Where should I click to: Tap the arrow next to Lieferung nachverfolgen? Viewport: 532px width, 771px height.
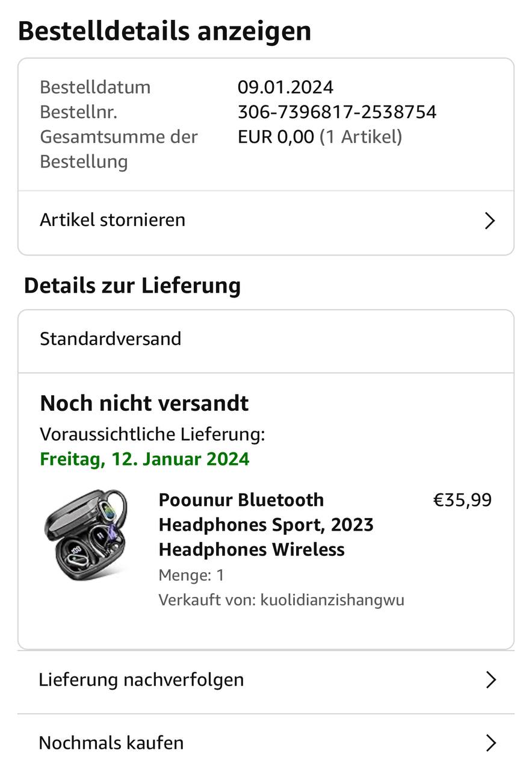click(x=491, y=680)
